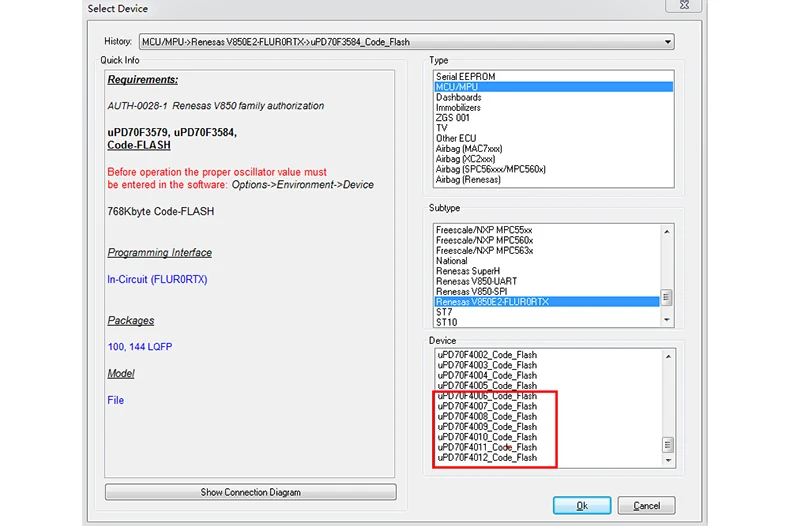Pick Other ECU type
Image resolution: width=790 pixels, height=526 pixels.
[553, 138]
